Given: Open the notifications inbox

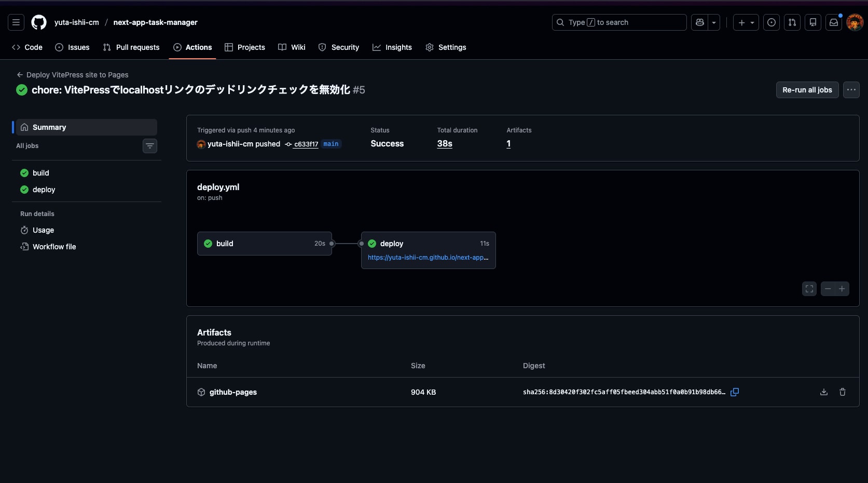Looking at the screenshot, I should coord(833,22).
